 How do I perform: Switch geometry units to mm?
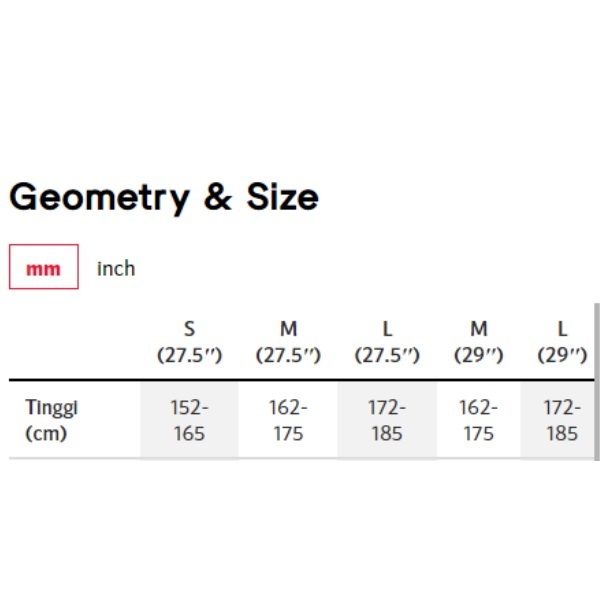click(43, 268)
